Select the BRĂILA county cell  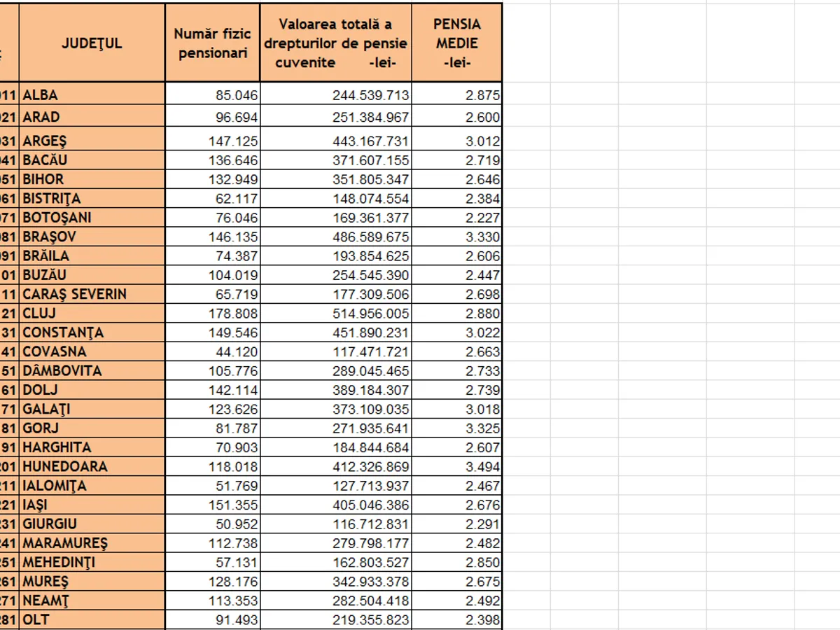[x=92, y=256]
